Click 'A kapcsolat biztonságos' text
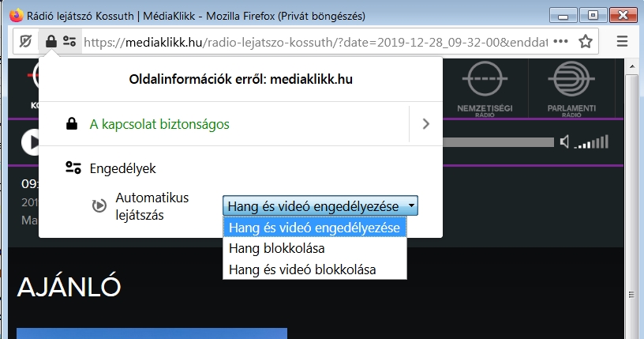Viewport: 644px width, 339px height. tap(159, 124)
